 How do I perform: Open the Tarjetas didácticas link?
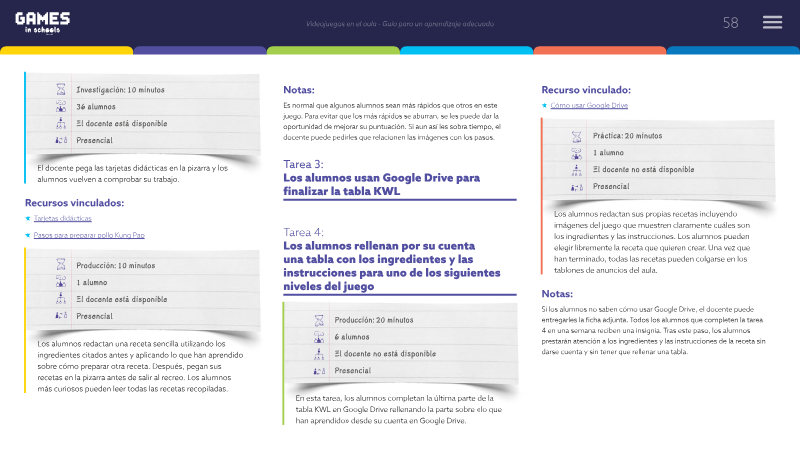coord(63,218)
